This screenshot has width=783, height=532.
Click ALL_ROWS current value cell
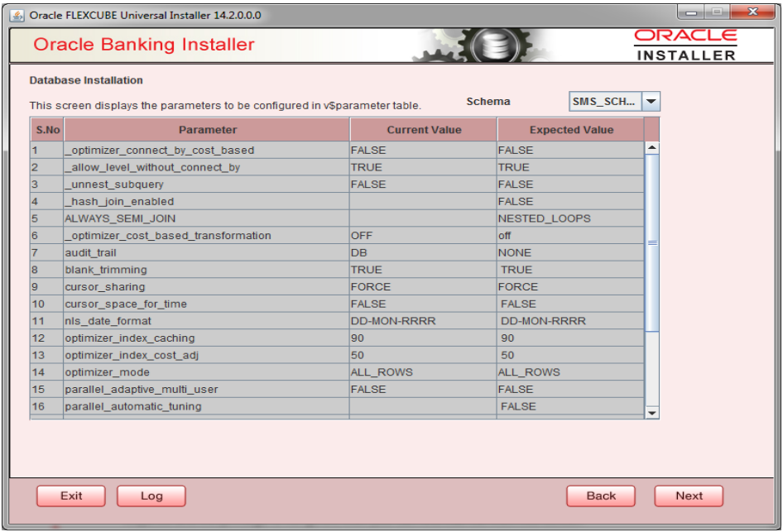423,371
